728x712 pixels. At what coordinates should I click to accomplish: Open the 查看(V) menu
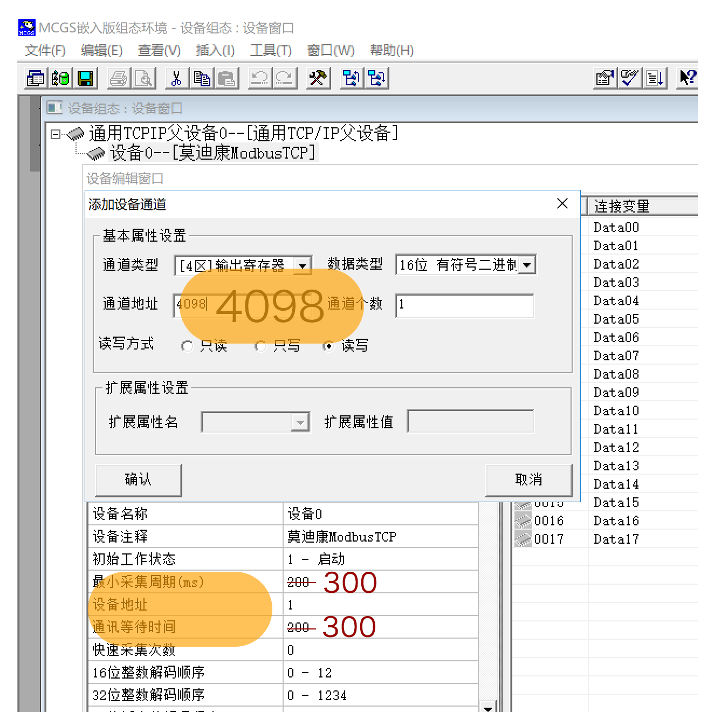pyautogui.click(x=158, y=51)
